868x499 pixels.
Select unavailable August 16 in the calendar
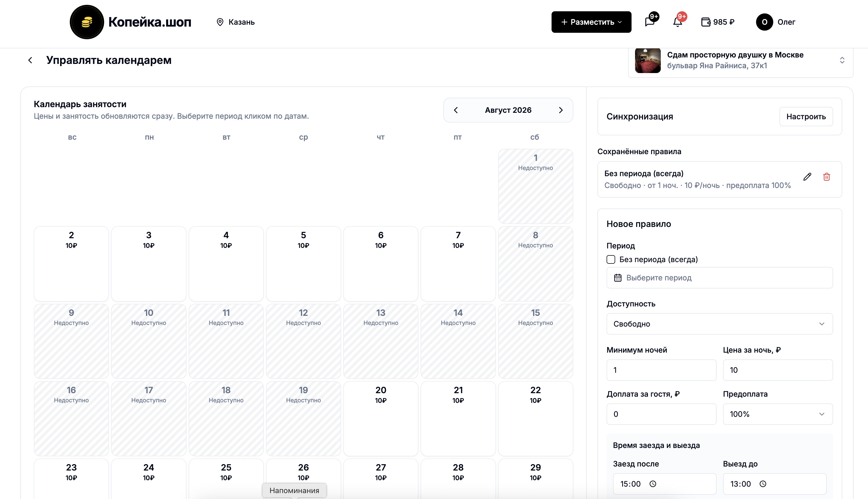[71, 419]
